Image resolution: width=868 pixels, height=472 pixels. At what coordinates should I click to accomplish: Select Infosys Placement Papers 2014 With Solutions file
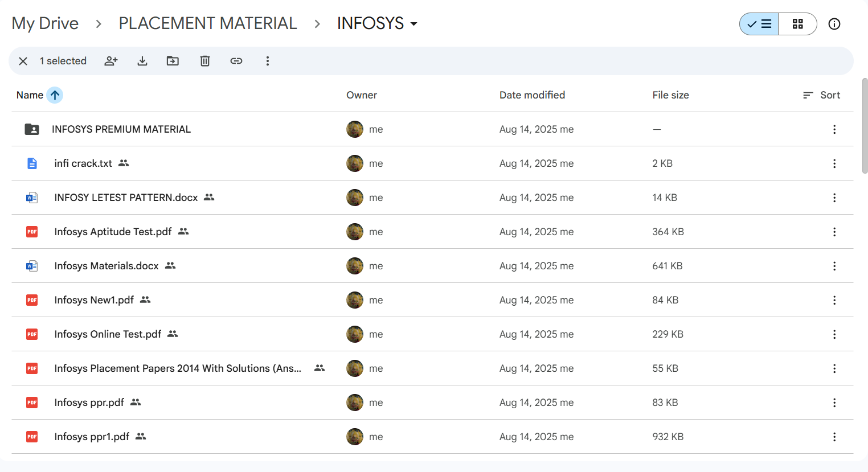(x=178, y=368)
